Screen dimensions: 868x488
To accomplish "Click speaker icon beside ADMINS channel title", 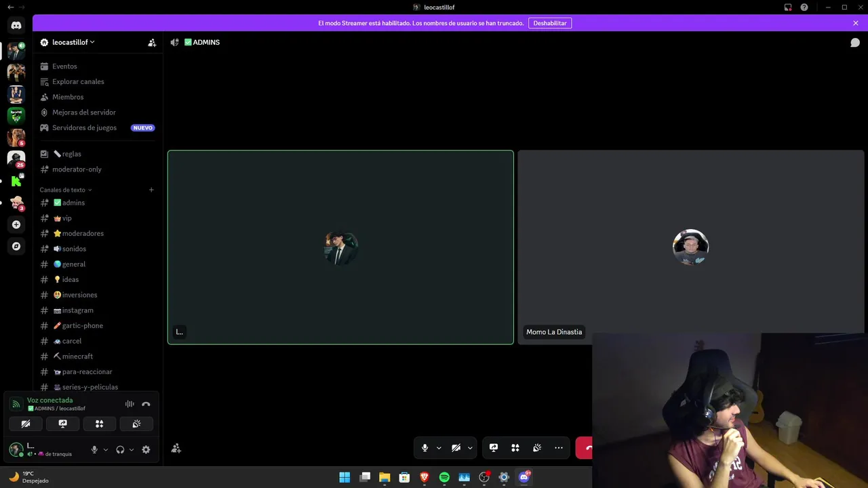I will 175,42.
